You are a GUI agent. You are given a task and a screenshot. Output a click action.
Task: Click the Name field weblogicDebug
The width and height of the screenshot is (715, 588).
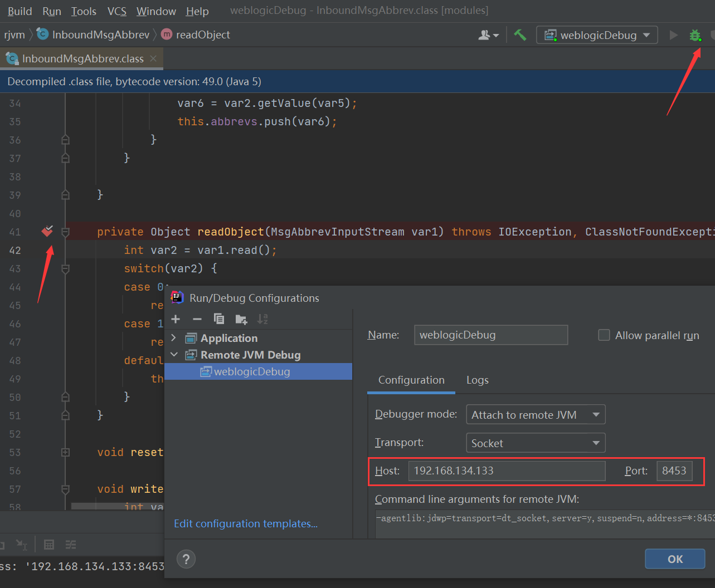pyautogui.click(x=491, y=335)
